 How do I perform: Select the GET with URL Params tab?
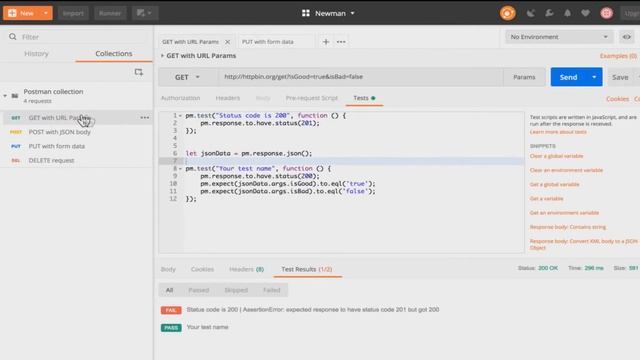point(190,42)
